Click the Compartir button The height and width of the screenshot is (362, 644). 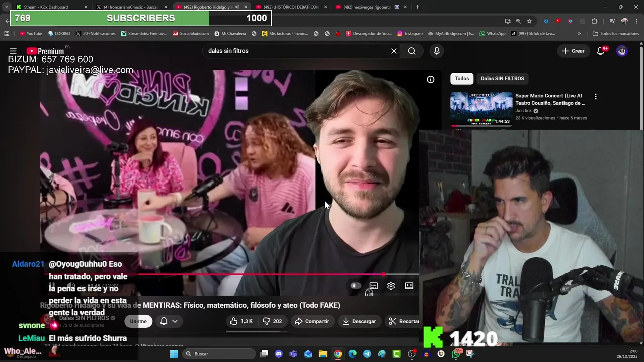click(x=312, y=321)
